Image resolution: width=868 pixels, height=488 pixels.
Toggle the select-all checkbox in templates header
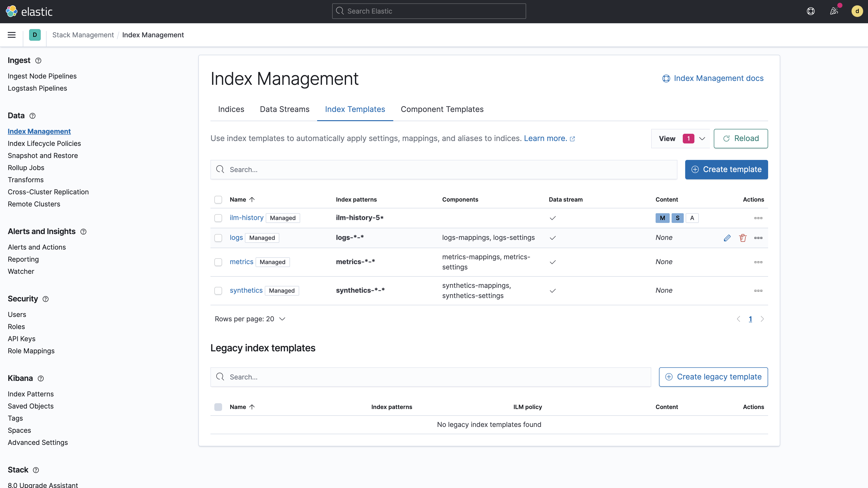218,200
